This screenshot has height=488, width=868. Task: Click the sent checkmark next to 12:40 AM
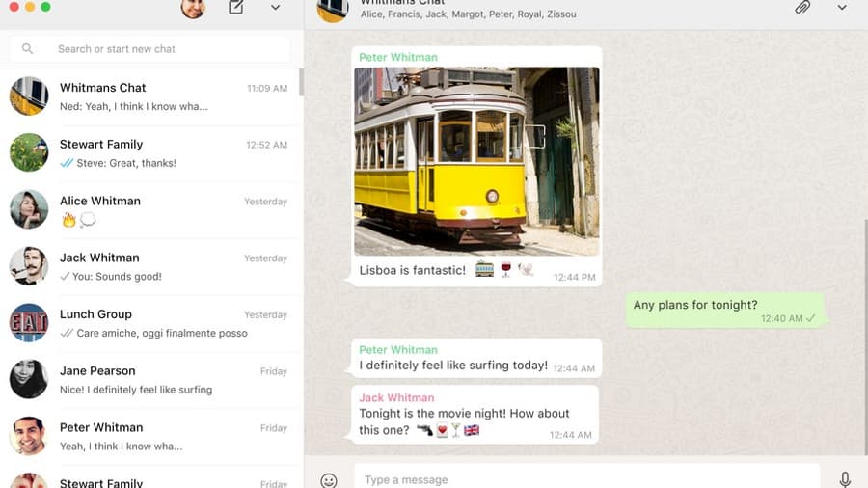click(811, 318)
